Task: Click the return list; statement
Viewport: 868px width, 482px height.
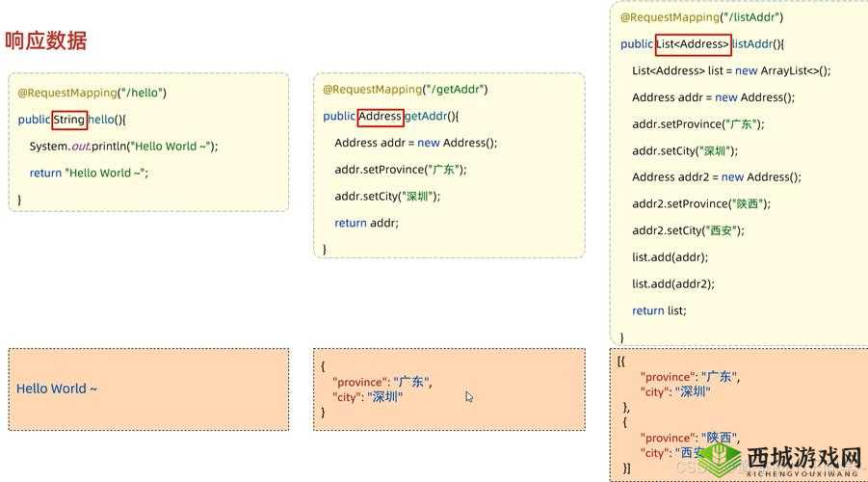Action: pos(659,310)
